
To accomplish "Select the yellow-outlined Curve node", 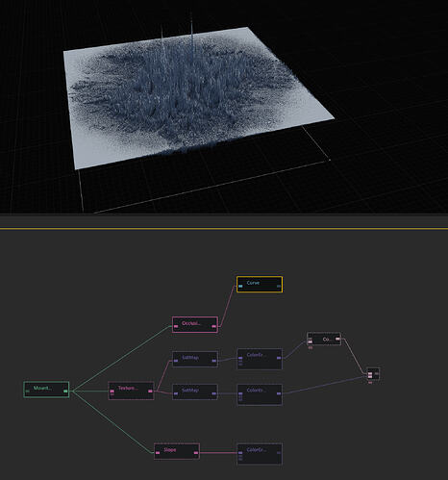I will (260, 285).
